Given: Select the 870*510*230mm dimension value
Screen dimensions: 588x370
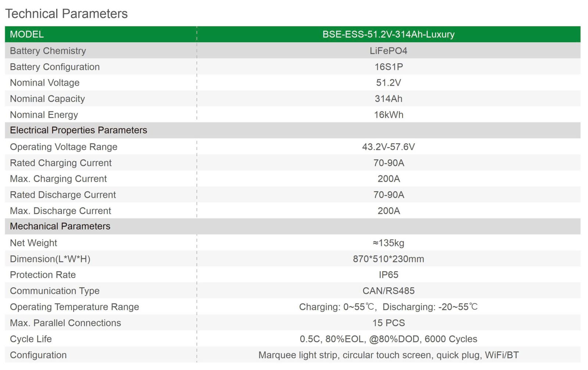Looking at the screenshot, I should click(x=388, y=259).
